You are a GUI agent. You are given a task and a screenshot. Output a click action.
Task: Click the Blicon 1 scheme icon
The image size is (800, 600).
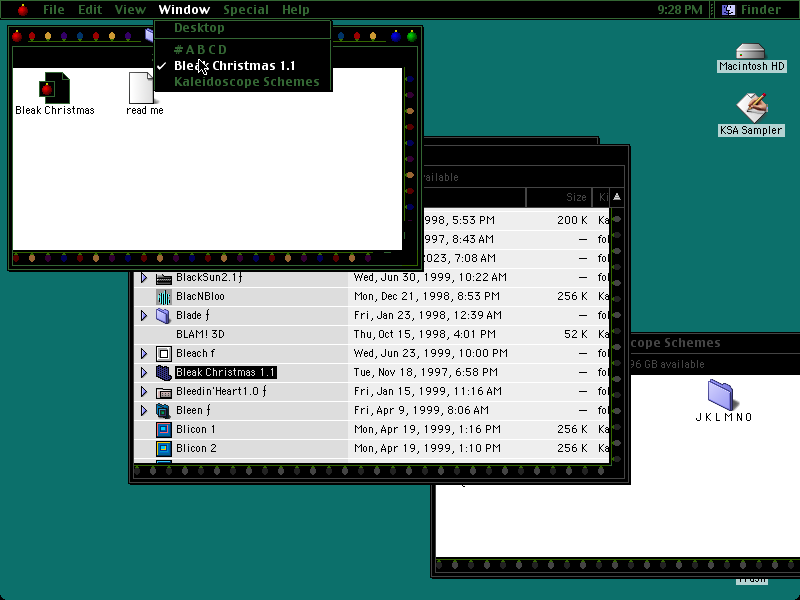point(164,430)
